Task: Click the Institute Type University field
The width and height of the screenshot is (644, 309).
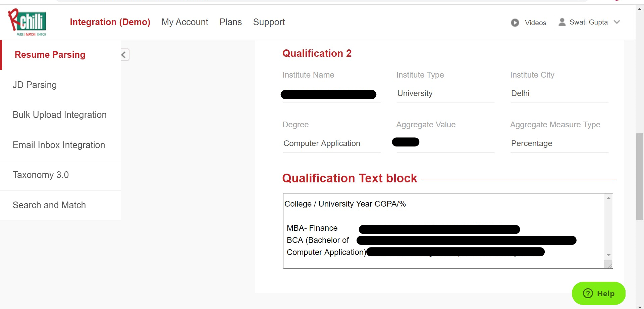Action: point(445,93)
